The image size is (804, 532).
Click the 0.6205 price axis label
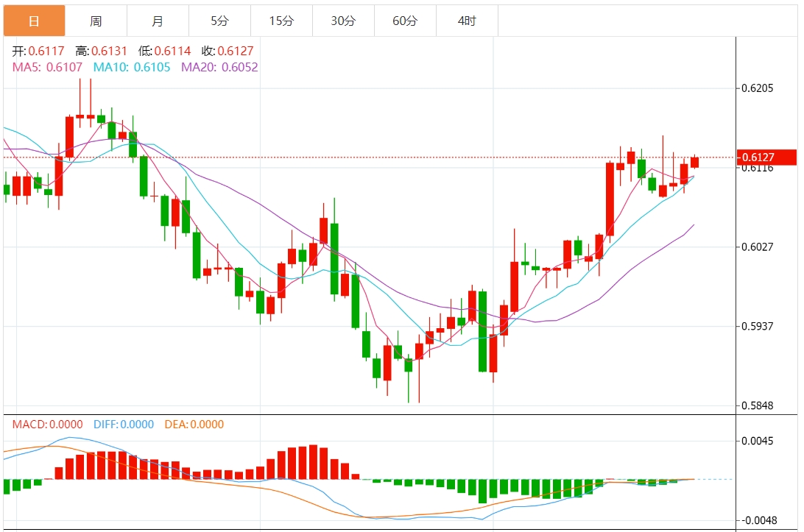point(758,88)
